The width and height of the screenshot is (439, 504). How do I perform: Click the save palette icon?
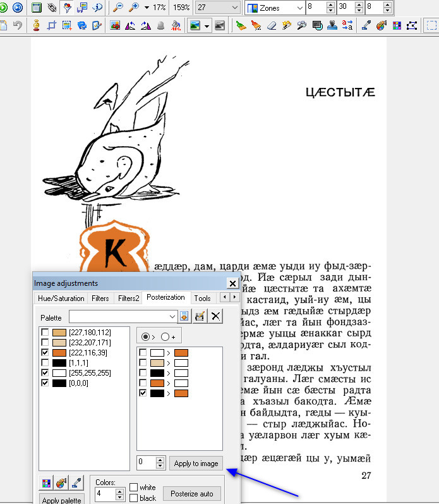click(200, 317)
